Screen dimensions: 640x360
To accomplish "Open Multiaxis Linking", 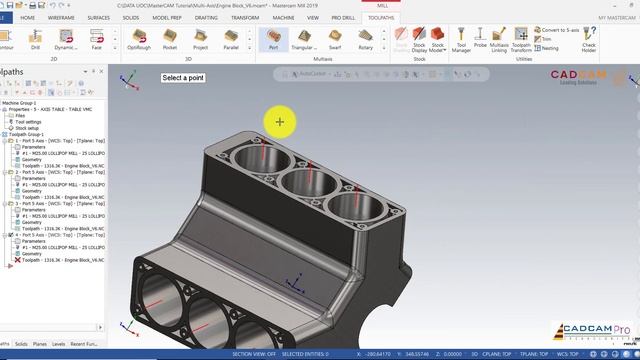I will [499, 40].
